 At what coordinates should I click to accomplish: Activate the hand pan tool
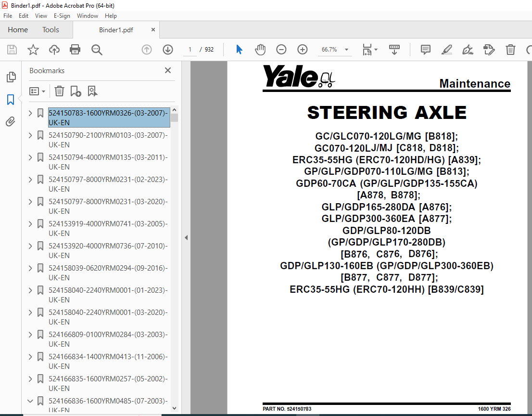[260, 50]
